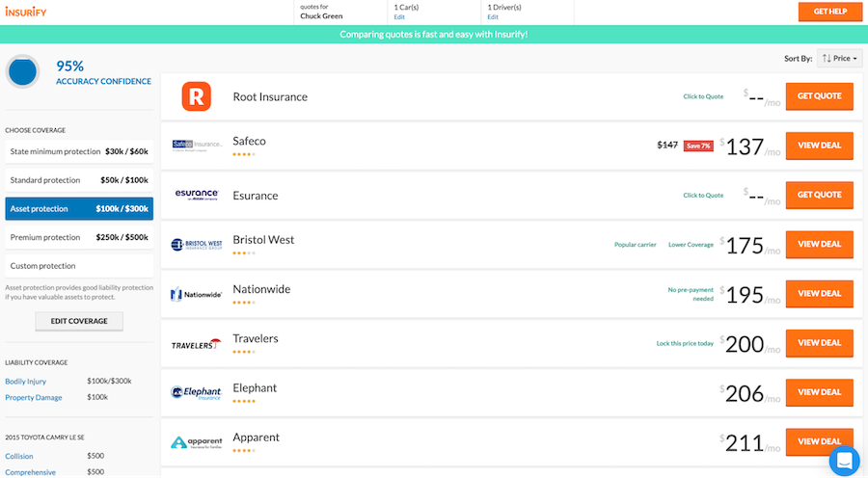
Task: Click the struck-through $147 Safeco price
Action: pyautogui.click(x=667, y=145)
